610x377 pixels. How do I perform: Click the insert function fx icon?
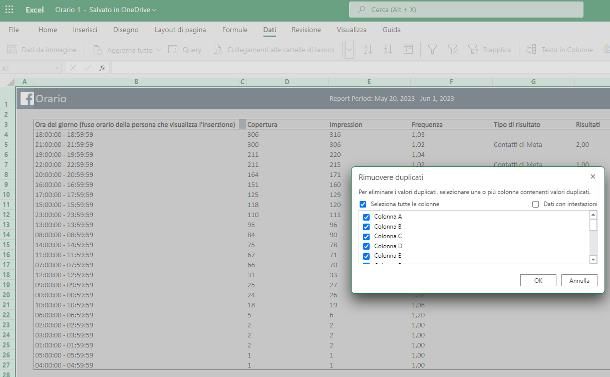click(102, 68)
